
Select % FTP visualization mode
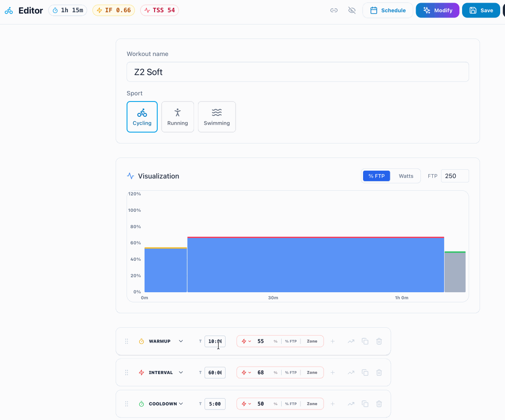pos(377,176)
